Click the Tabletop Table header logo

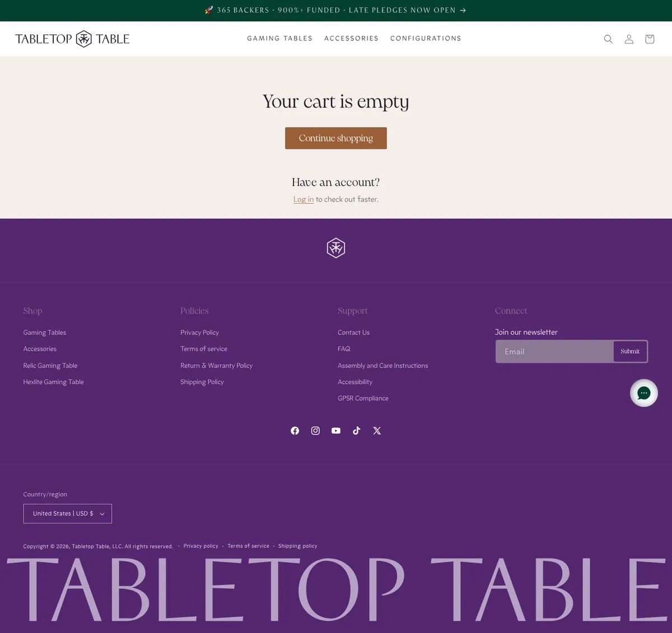[x=72, y=39]
